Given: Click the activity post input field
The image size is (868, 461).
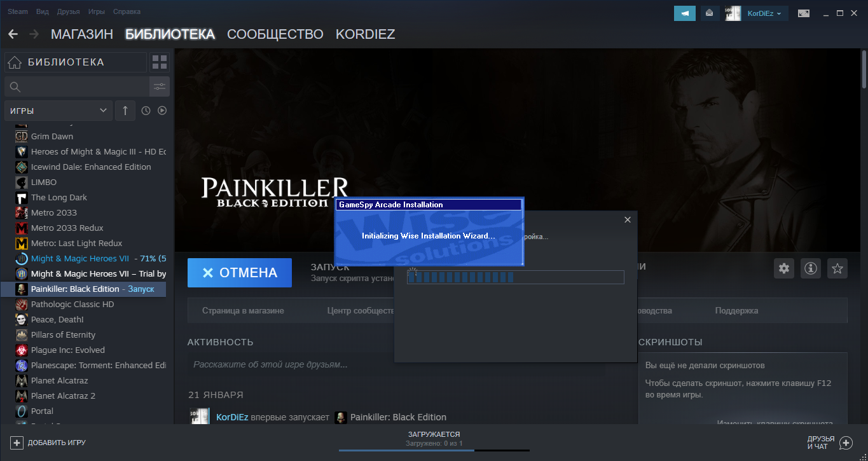Looking at the screenshot, I should click(396, 365).
